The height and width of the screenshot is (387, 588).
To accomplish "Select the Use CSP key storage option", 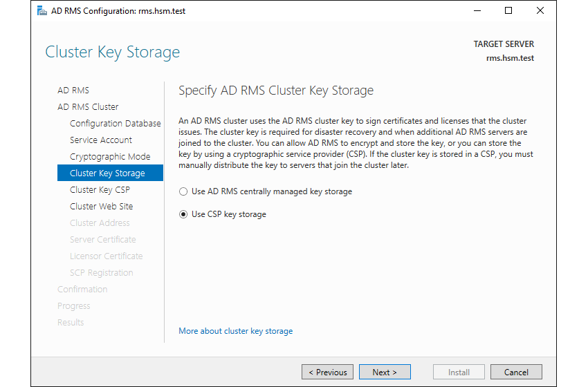I will tap(223, 214).
